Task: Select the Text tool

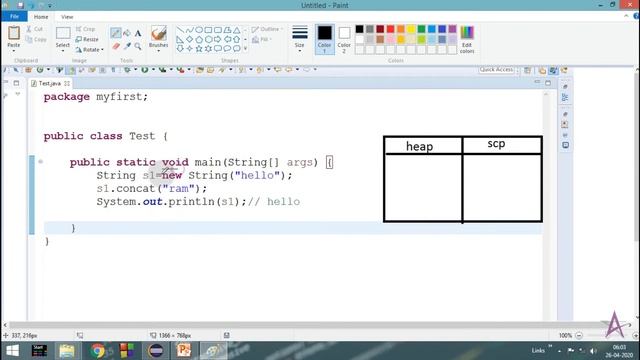Action: (138, 33)
